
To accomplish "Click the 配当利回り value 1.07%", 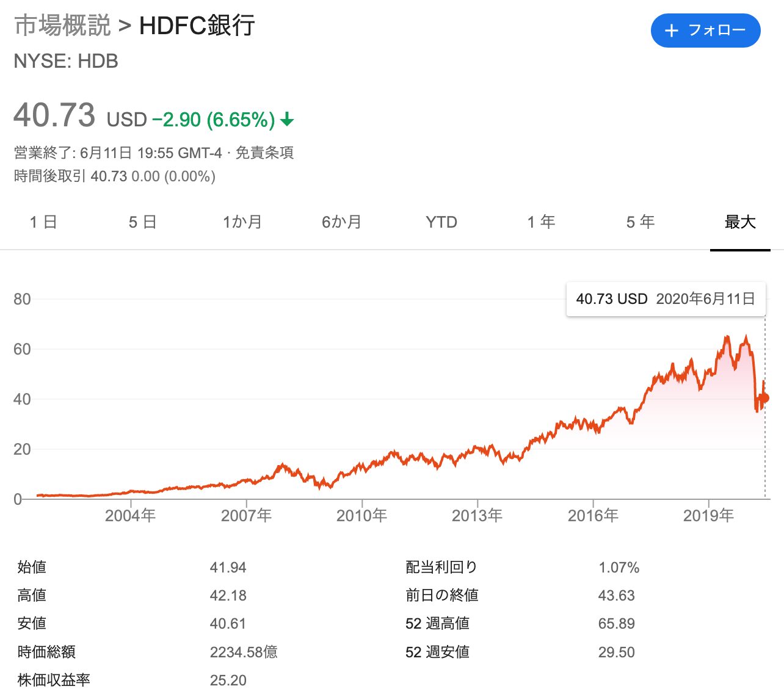I will 620,566.
